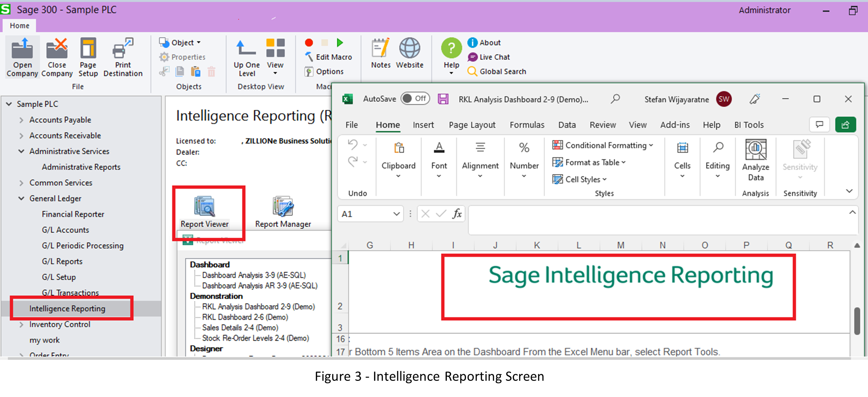Viewport: 868px width, 397px height.
Task: Expand Common Services node
Action: click(x=21, y=183)
